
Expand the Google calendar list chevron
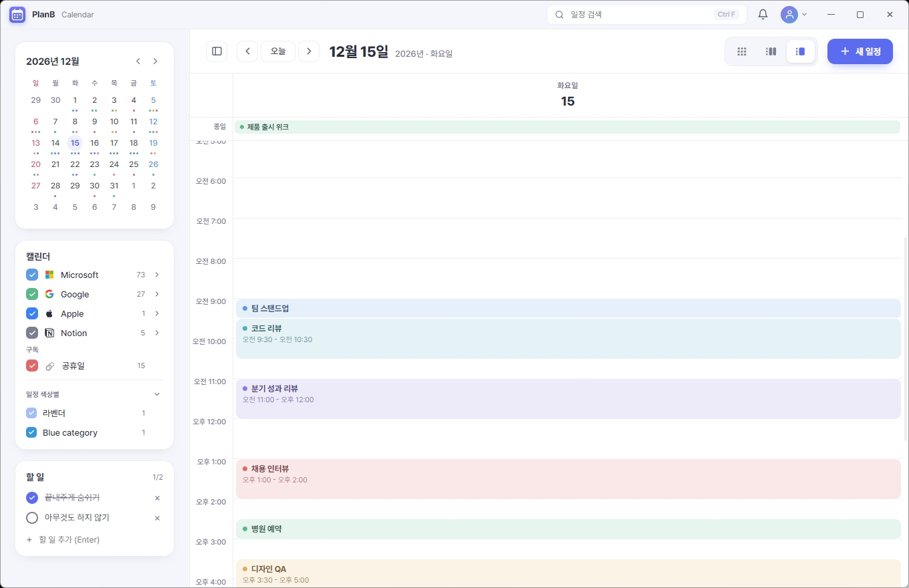point(157,294)
